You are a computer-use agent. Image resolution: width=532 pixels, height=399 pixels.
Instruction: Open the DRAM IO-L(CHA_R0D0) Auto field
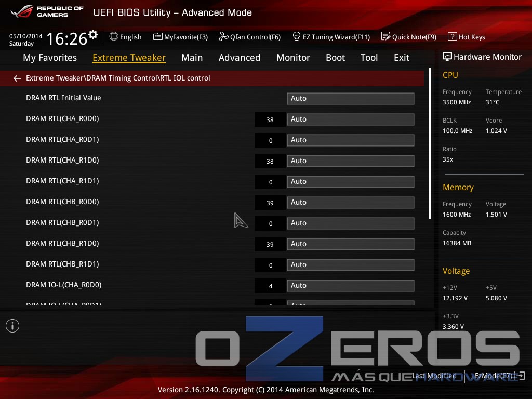(351, 286)
